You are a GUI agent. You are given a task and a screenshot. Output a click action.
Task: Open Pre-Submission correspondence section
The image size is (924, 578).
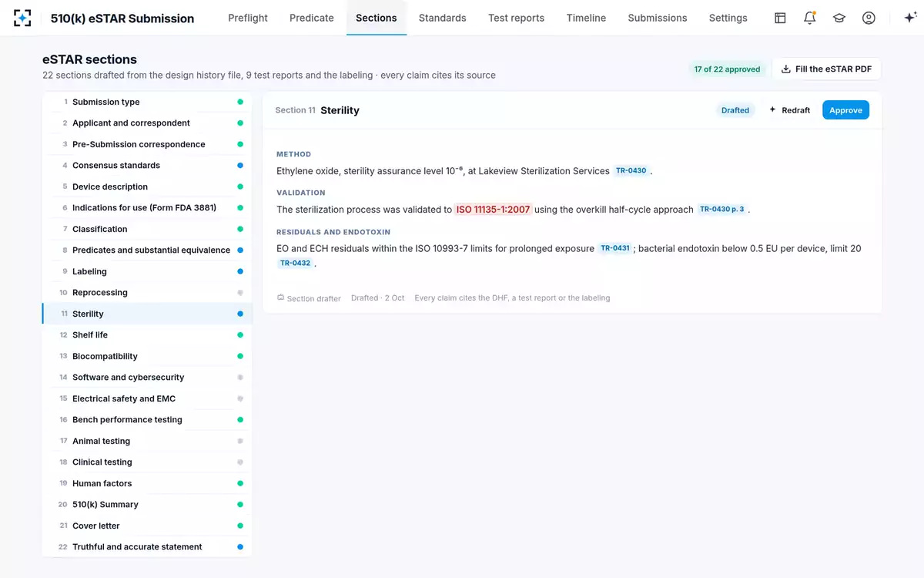147,144
